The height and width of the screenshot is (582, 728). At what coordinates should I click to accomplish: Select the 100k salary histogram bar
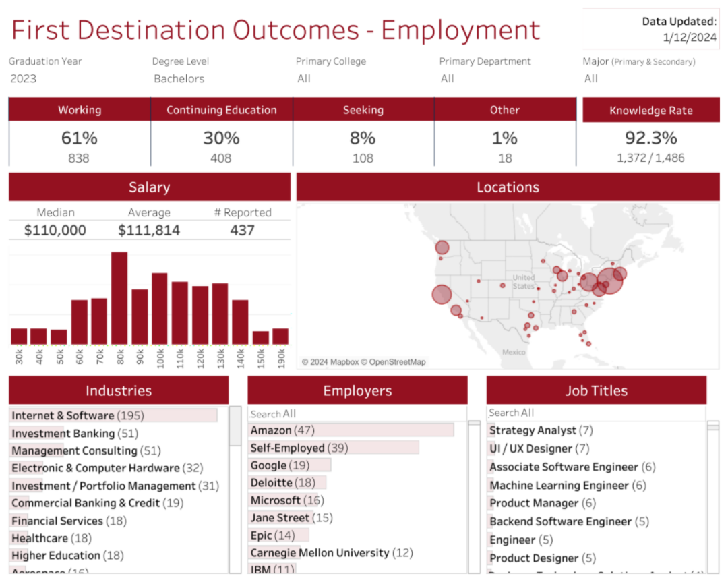(x=160, y=309)
